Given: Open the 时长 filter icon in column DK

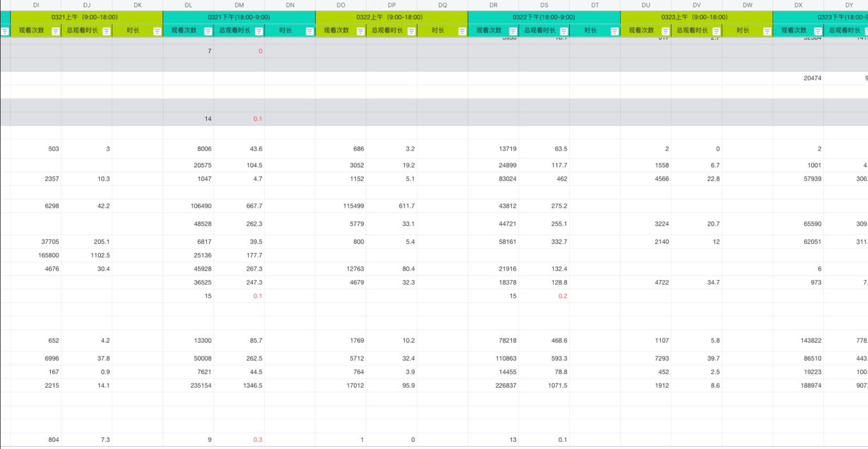Looking at the screenshot, I should point(157,31).
